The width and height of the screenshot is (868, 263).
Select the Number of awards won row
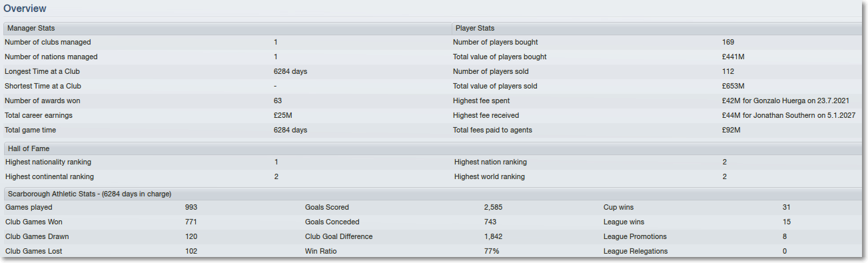[x=227, y=101]
